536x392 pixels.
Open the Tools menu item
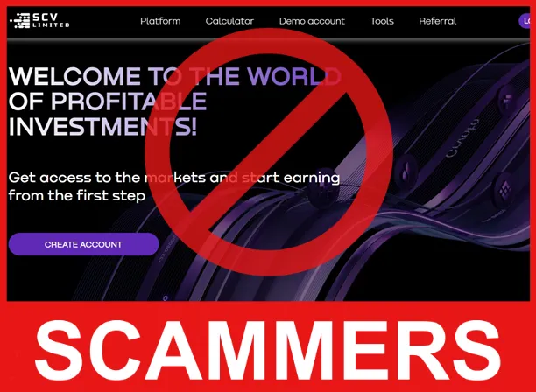382,21
